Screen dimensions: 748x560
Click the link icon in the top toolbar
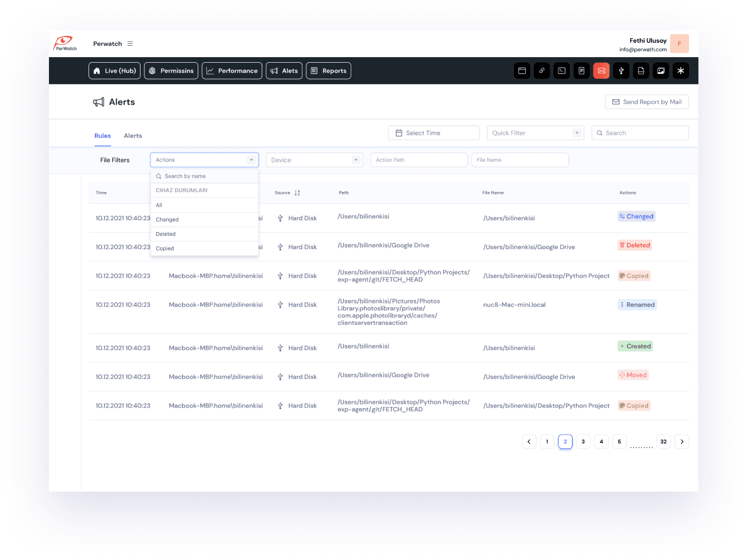point(542,70)
